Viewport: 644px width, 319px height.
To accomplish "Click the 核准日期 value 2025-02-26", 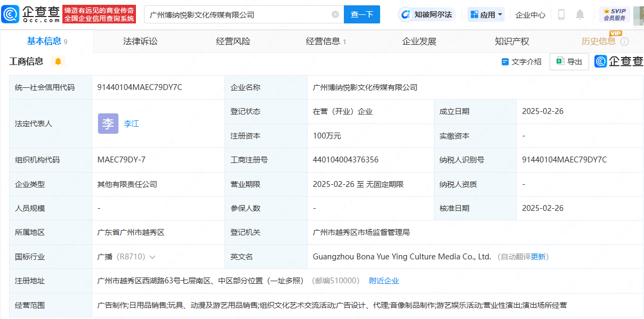I will [543, 208].
